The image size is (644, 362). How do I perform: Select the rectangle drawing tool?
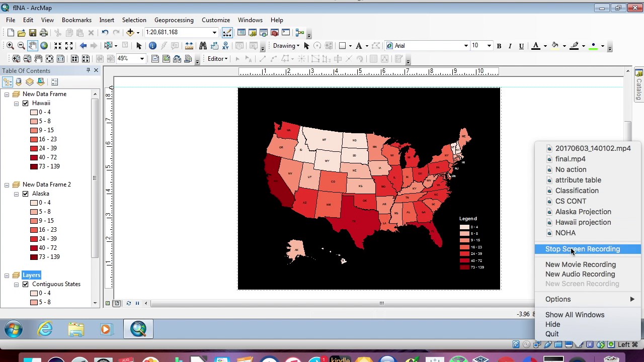point(343,46)
